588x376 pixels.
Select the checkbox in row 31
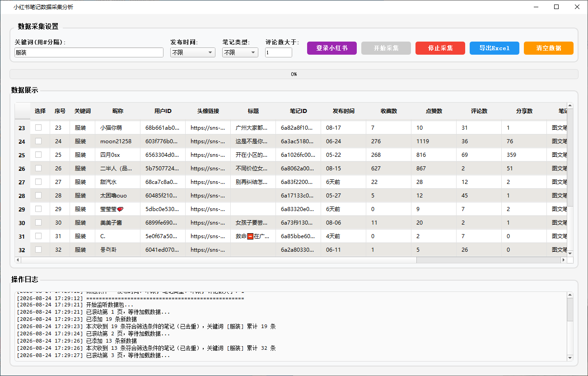click(x=38, y=236)
